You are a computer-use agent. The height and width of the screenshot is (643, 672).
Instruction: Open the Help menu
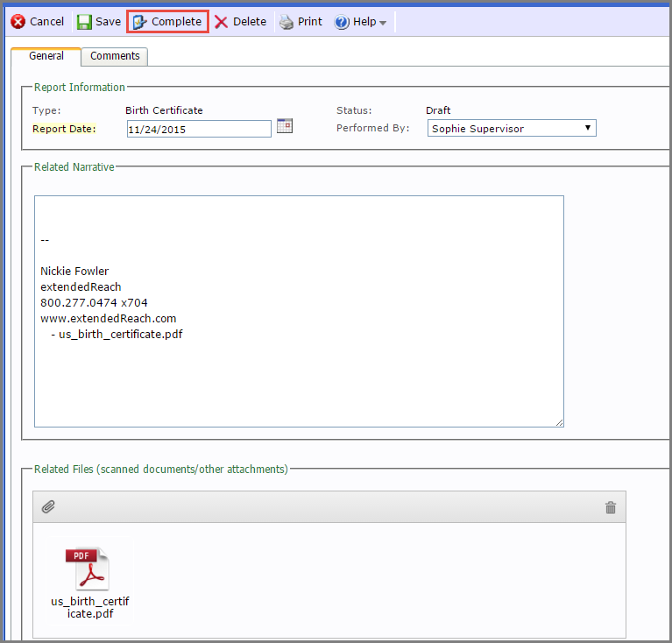(x=360, y=21)
